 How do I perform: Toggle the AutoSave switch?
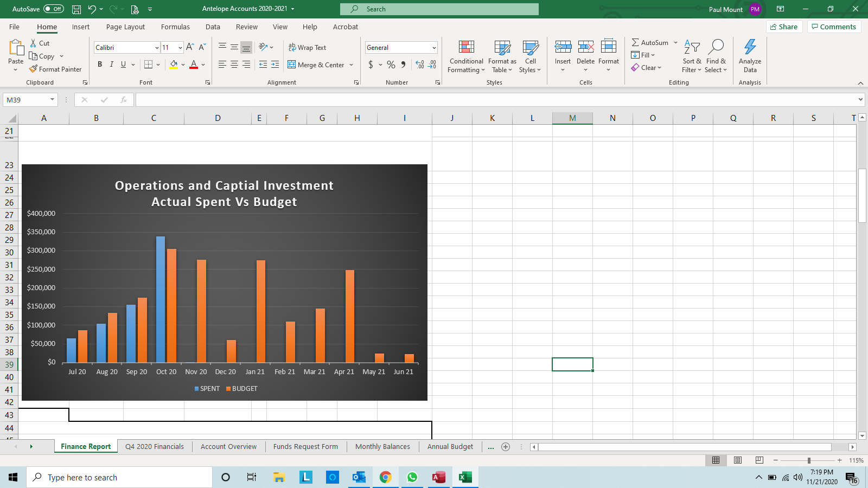tap(53, 9)
